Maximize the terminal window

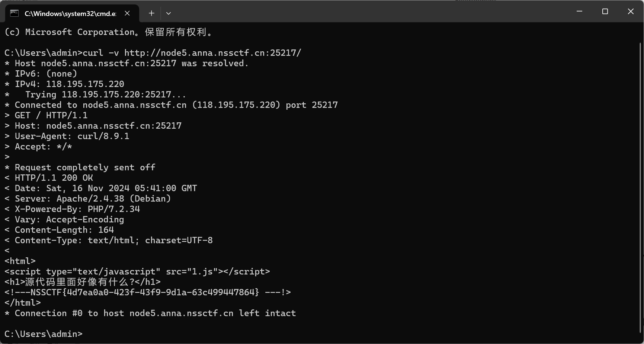click(x=605, y=12)
